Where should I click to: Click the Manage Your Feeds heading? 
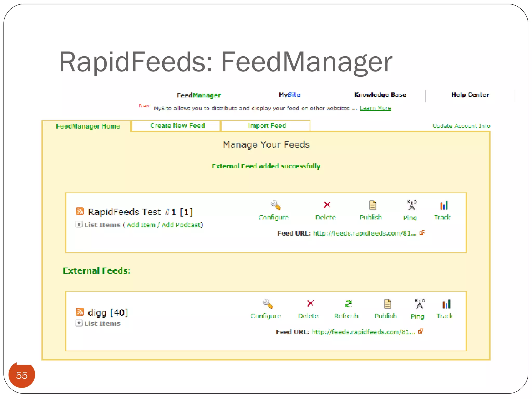click(266, 145)
